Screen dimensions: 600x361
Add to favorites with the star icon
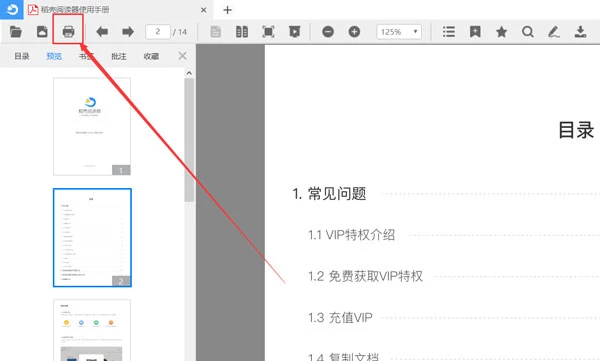501,31
